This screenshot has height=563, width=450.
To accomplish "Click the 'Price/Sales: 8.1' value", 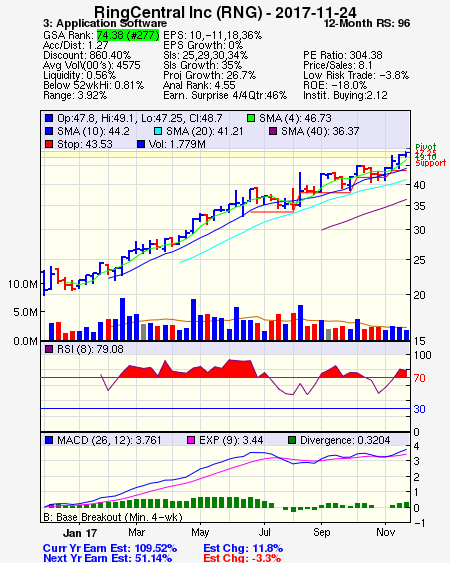I will 338,65.
